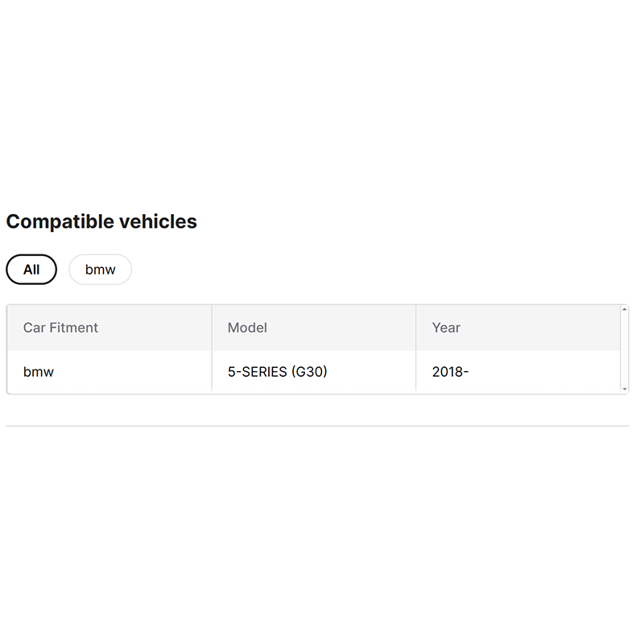Viewport: 644px width, 644px height.
Task: Click the divider between Model and Year headers
Action: pos(416,328)
